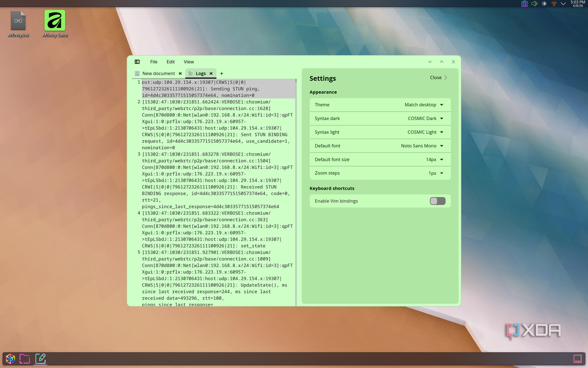Change the Default font dropdown
Screen dimensions: 588x368
tap(422, 146)
